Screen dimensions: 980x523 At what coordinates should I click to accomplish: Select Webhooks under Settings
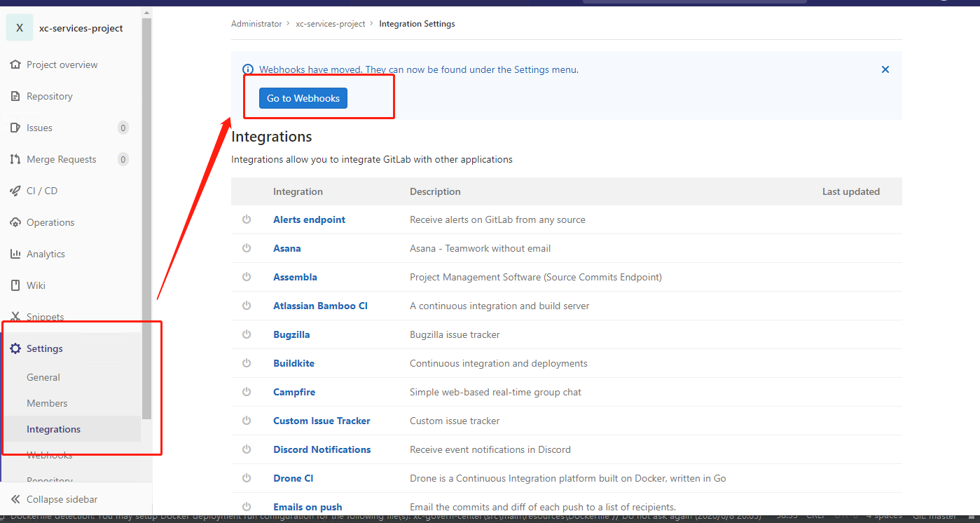click(x=49, y=455)
